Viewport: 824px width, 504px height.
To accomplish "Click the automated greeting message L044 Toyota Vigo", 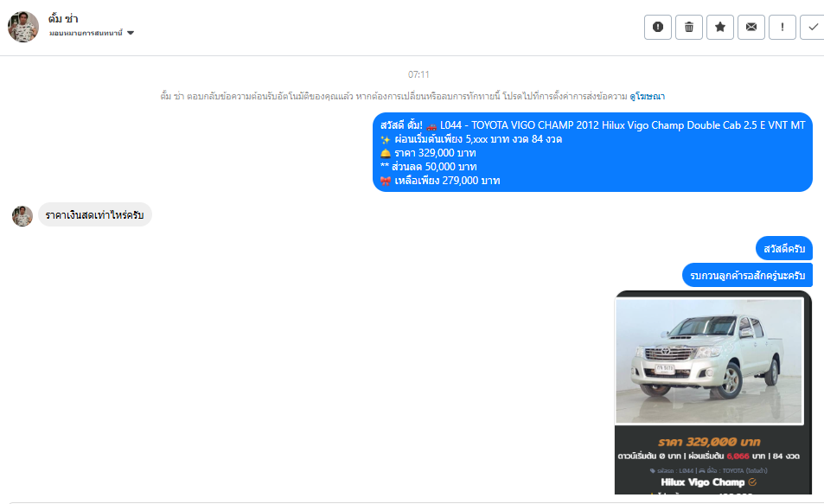I will [593, 152].
